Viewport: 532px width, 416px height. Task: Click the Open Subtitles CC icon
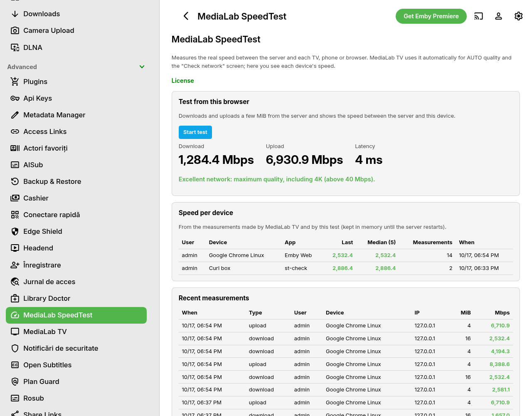point(15,365)
